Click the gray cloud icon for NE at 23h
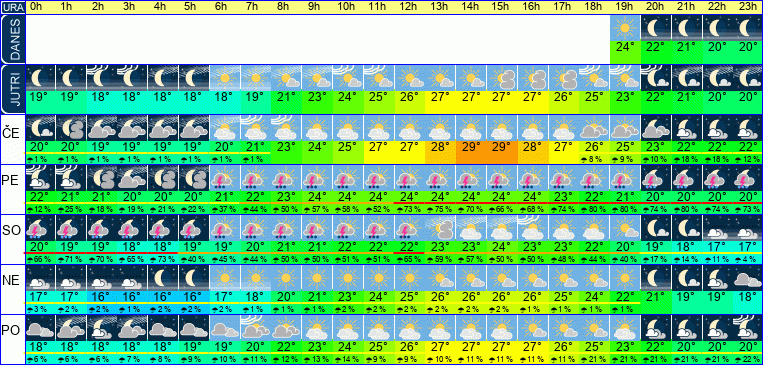Image resolution: width=763 pixels, height=365 pixels. (x=748, y=278)
